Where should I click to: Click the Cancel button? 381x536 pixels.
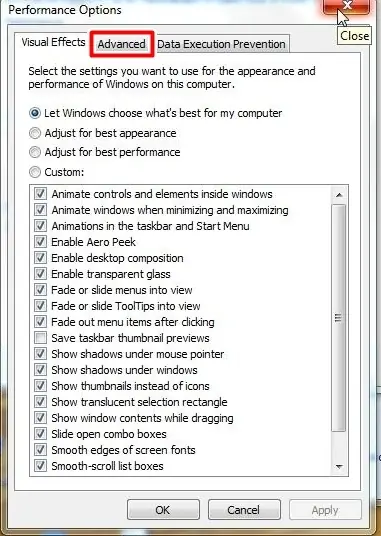coord(244,510)
